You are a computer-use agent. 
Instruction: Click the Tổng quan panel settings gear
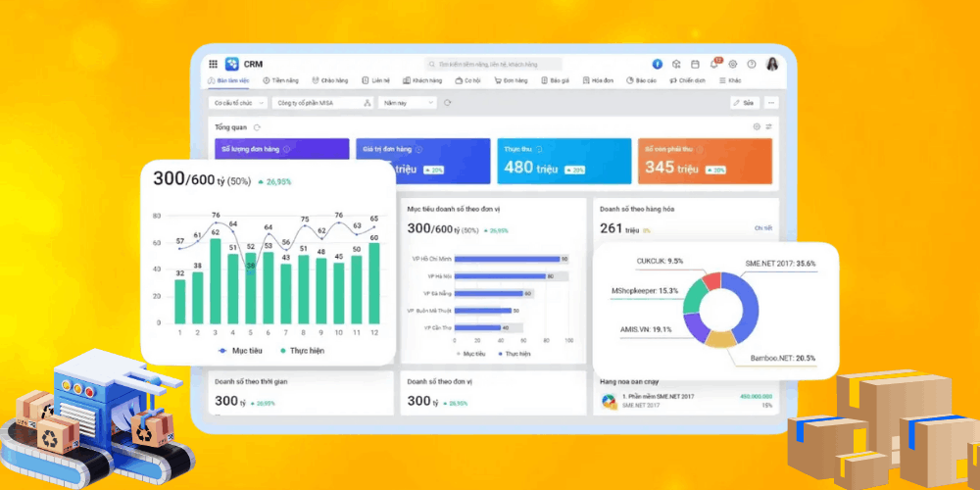[757, 126]
